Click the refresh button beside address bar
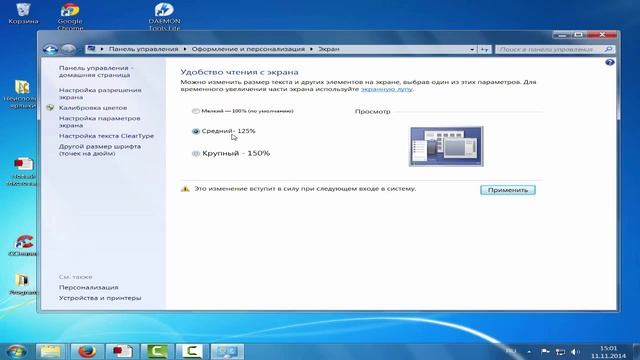This screenshot has height=360, width=640. coord(484,49)
